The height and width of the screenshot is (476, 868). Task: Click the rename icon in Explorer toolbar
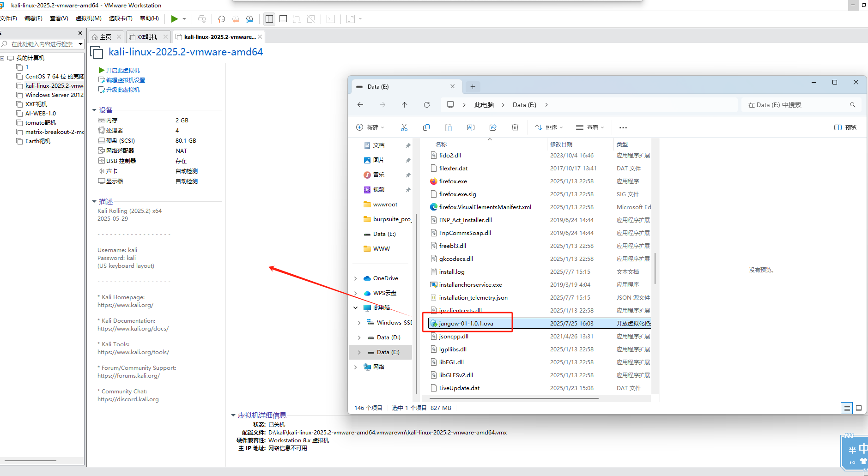(x=471, y=127)
